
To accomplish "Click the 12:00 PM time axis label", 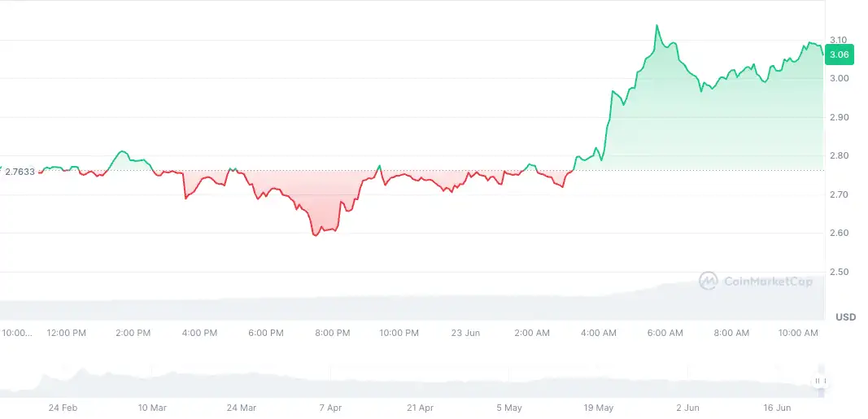I will [x=66, y=333].
